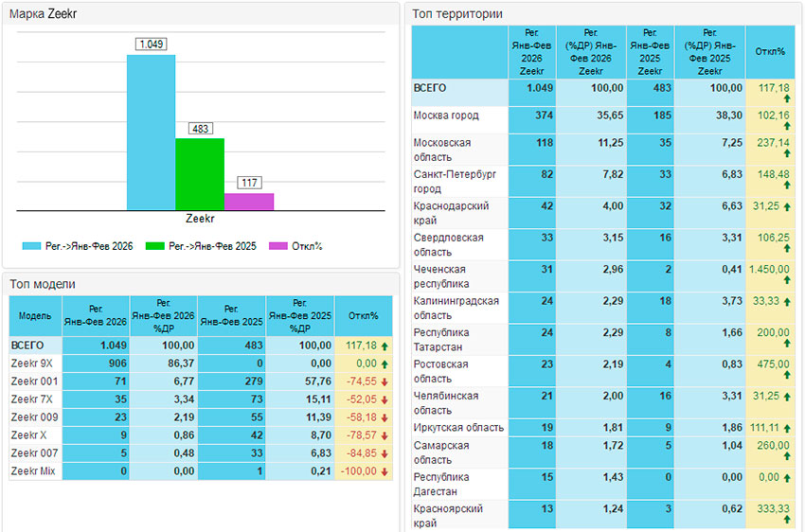Image resolution: width=805 pixels, height=532 pixels.
Task: Click the green arrow in Чеченская республика row
Action: click(x=786, y=280)
